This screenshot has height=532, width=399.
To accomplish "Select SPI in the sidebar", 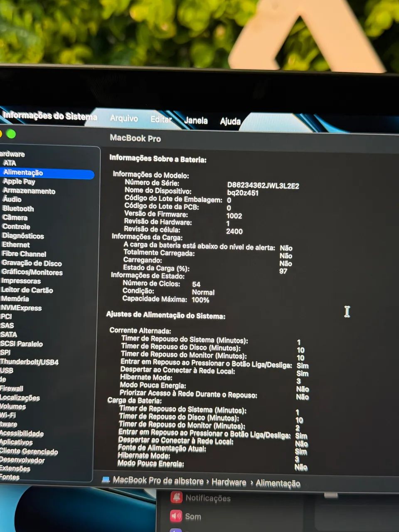I will [x=5, y=352].
